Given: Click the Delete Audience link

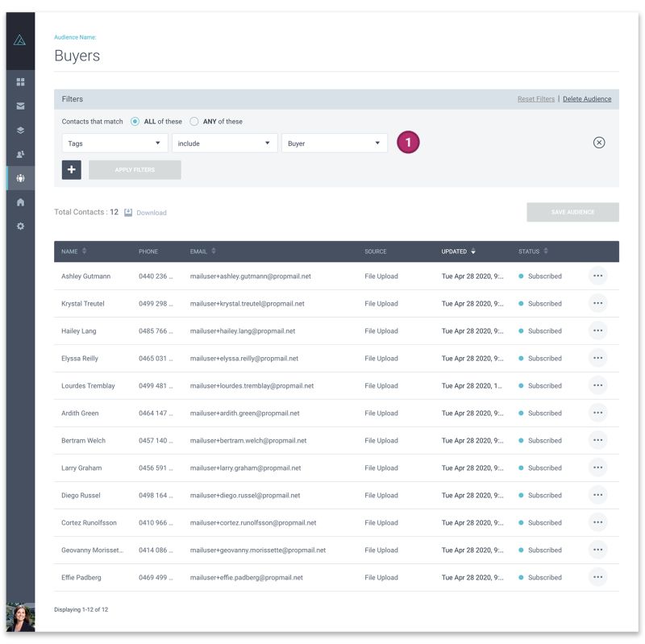Looking at the screenshot, I should [x=589, y=98].
